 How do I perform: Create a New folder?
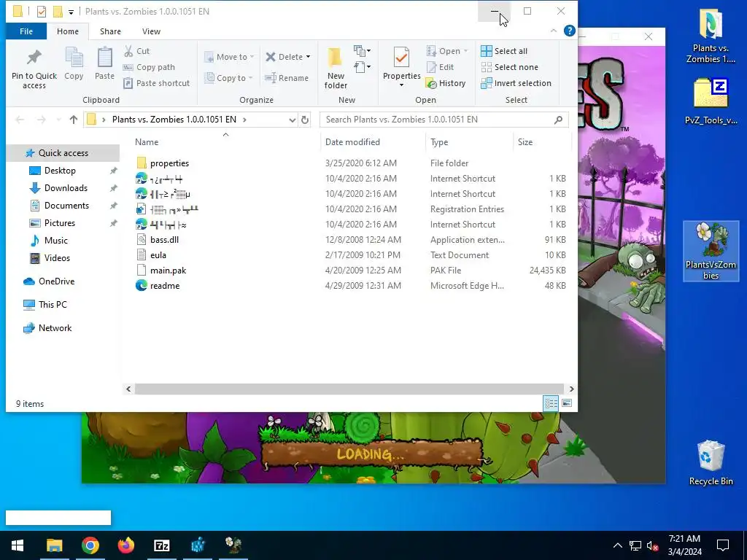(x=336, y=68)
